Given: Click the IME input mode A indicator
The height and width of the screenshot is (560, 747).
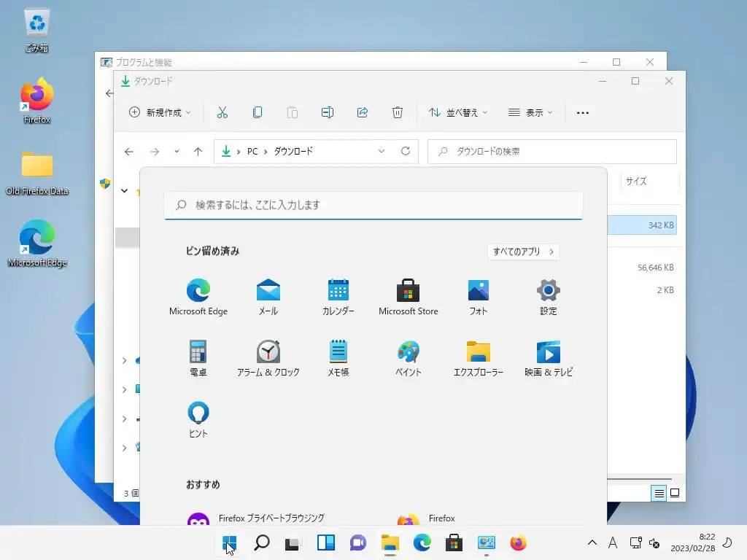Looking at the screenshot, I should (613, 542).
